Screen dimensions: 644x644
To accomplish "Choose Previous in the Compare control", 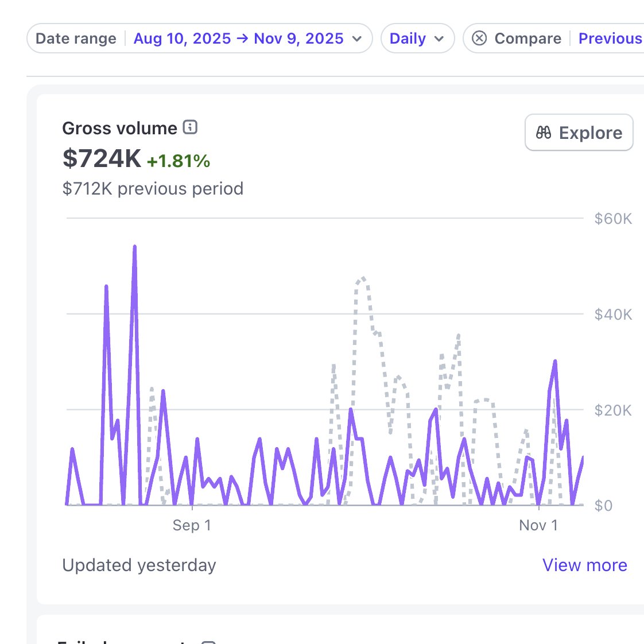I will tap(610, 38).
